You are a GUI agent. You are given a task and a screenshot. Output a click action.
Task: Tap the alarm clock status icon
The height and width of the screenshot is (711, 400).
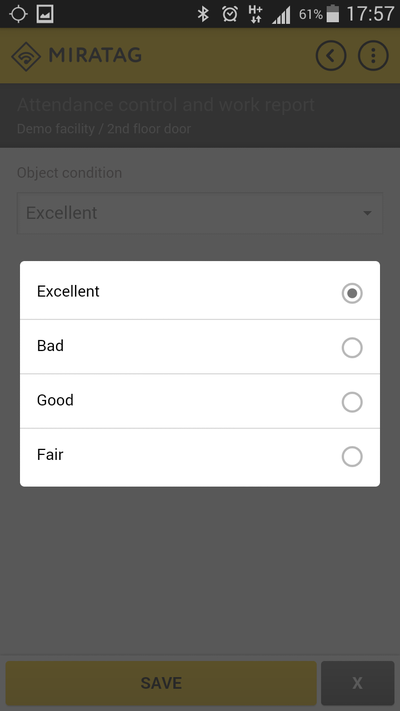tap(229, 15)
